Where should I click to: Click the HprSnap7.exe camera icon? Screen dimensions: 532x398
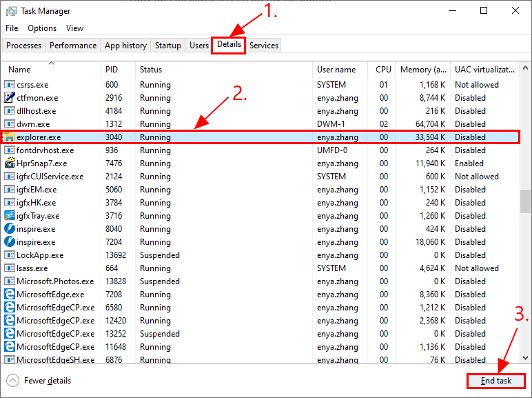click(x=10, y=163)
